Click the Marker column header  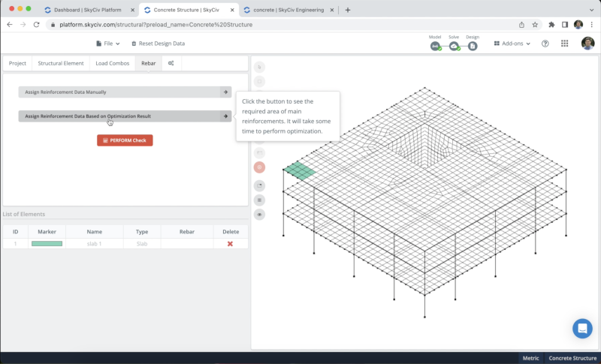click(47, 232)
